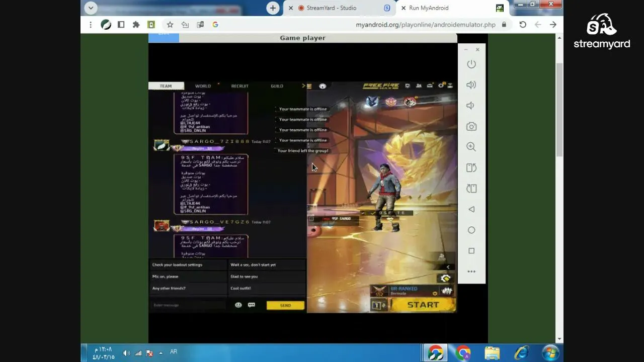Open the GUILD chat tab

pos(277,86)
